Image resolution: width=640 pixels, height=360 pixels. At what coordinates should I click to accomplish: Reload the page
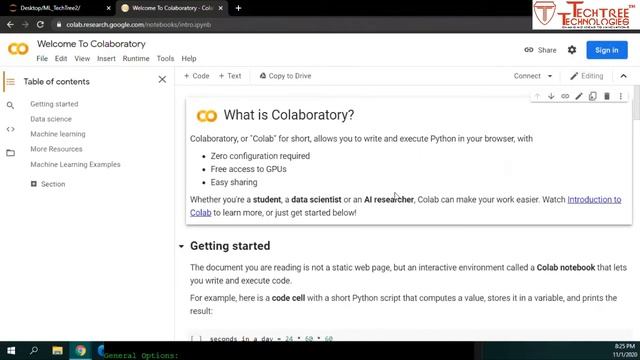[x=40, y=24]
